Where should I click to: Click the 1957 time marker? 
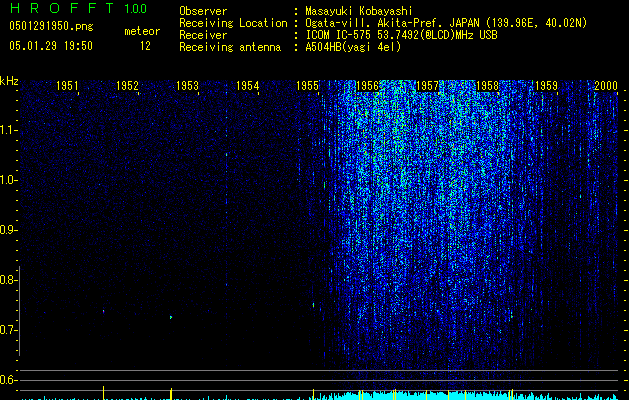[x=428, y=85]
